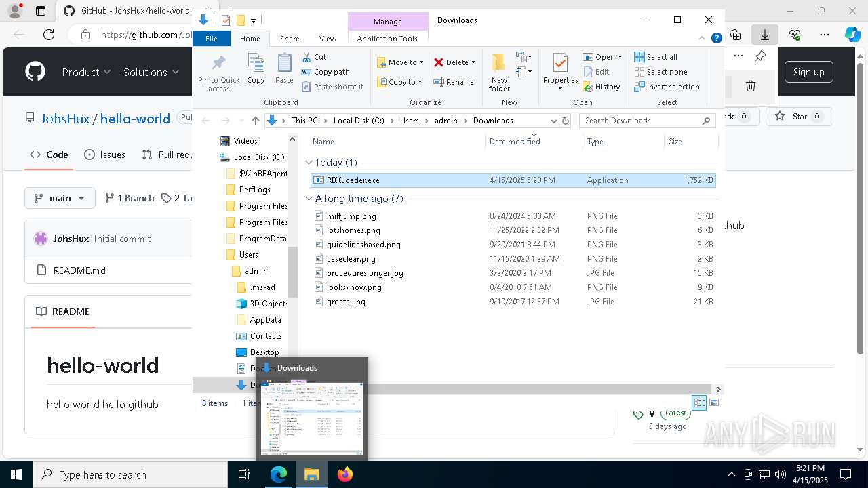
Task: Open the GitHub Code tab
Action: pyautogui.click(x=50, y=155)
